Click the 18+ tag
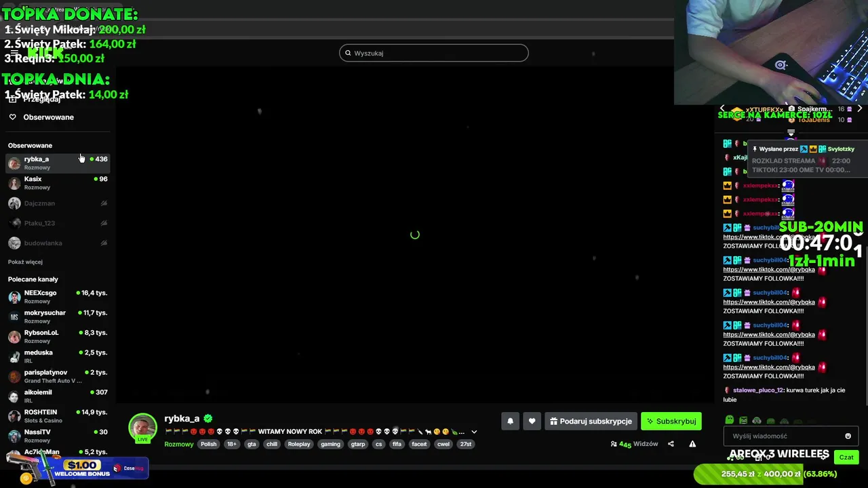Screen dimensions: 868x488 click(232, 444)
